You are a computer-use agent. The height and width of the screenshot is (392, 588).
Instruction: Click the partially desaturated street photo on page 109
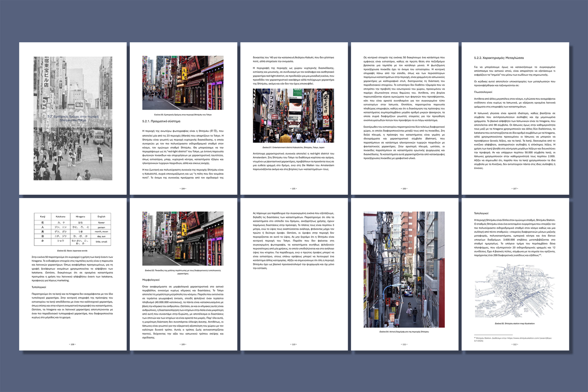(x=183, y=238)
